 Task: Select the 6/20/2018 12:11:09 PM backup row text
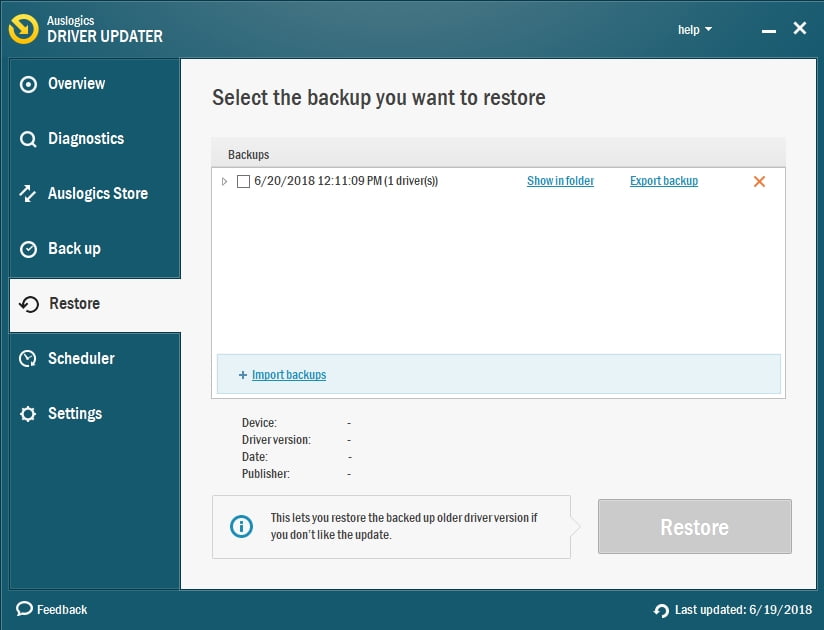click(x=346, y=181)
